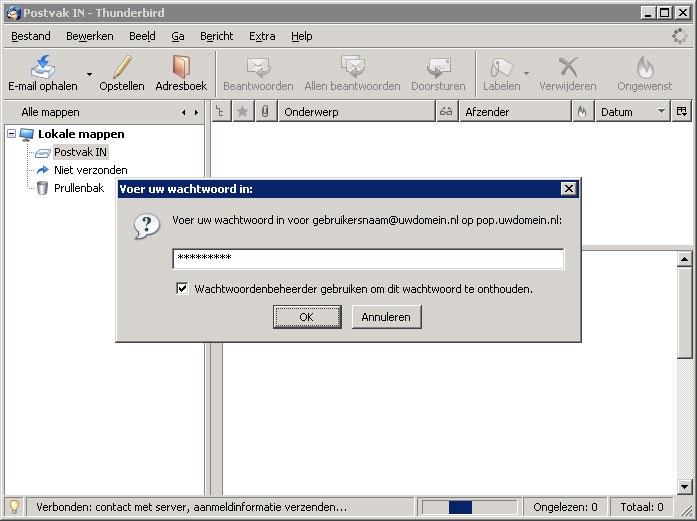Screen dimensions: 697x521
Task: Open the Bestand menu
Action: click(x=31, y=36)
